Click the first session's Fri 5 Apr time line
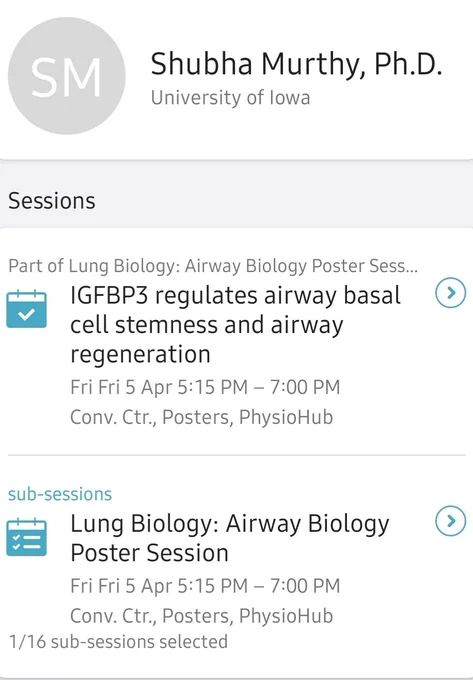Screen dimensions: 473x680 pos(205,387)
